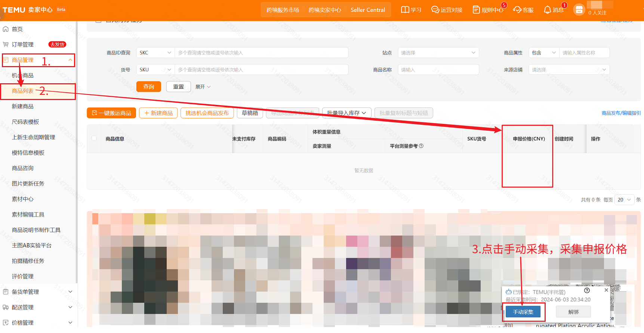Click the shop avatar icon
The image size is (644, 333).
pos(579,10)
